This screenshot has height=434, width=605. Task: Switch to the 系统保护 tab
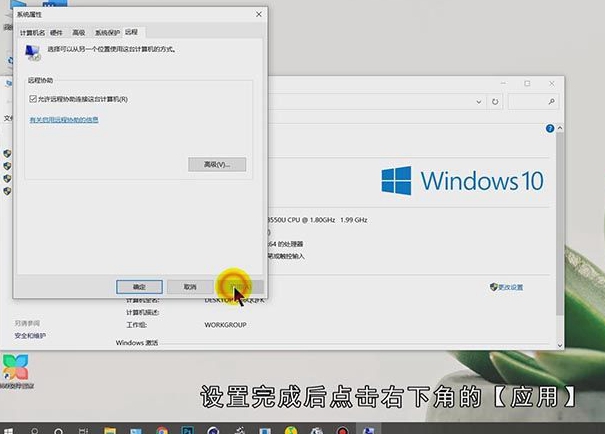coord(107,33)
